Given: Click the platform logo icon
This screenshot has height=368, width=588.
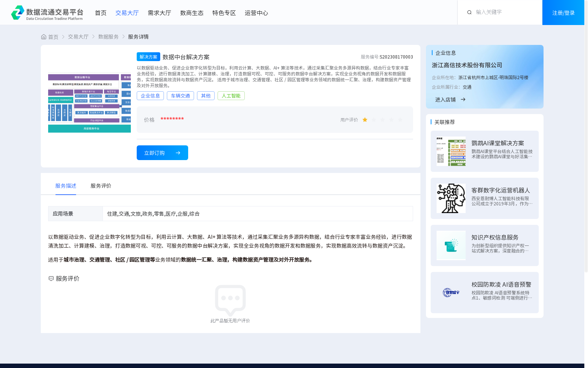Looking at the screenshot, I should 18,13.
